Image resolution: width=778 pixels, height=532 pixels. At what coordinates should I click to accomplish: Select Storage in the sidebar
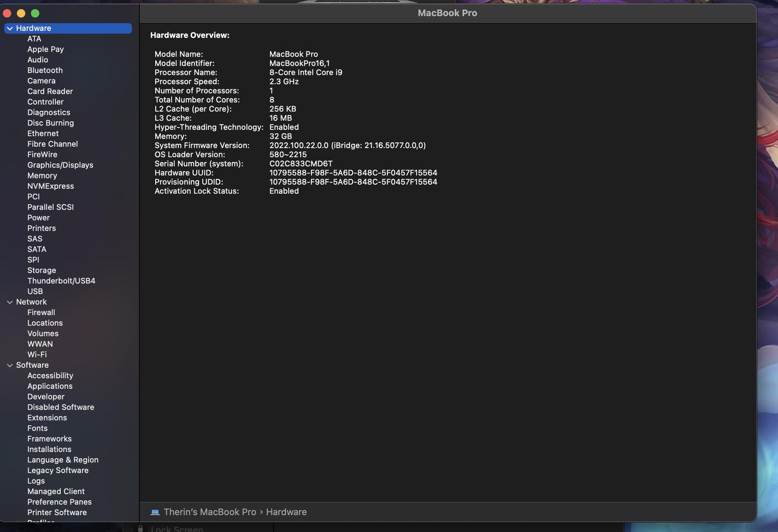41,270
